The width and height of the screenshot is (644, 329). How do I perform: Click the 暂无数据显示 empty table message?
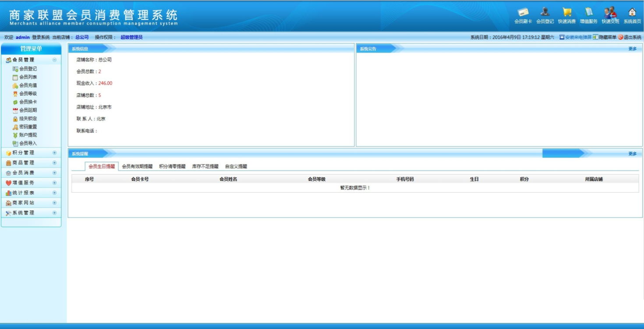click(x=355, y=188)
